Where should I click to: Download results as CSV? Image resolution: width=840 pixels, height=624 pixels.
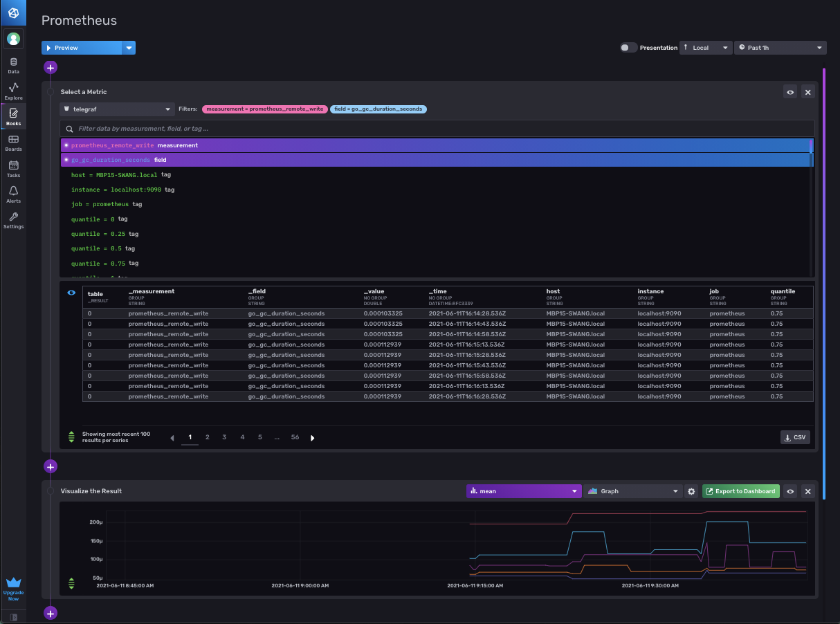point(794,437)
